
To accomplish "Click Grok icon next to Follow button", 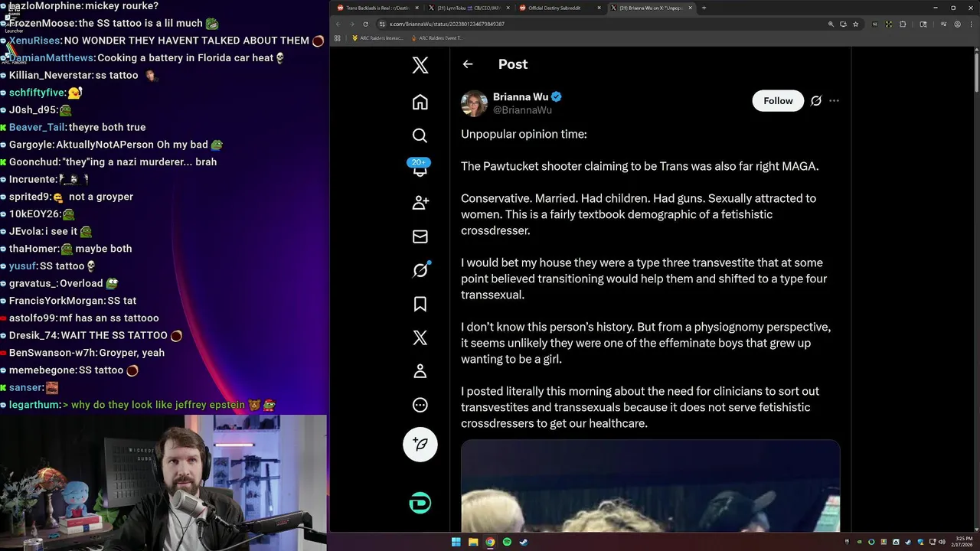I will (x=816, y=101).
